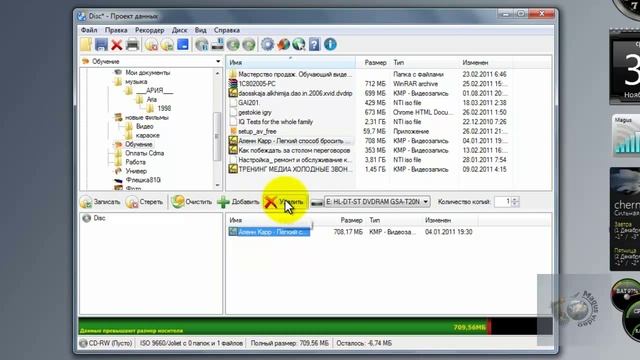Select the Универ folder in tree
This screenshot has height=360, width=640.
click(136, 171)
